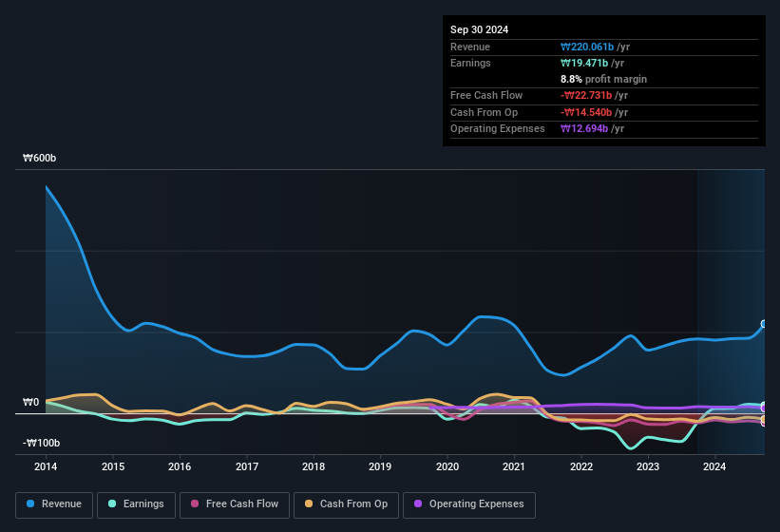Toggle Operating Expenses legend button
Viewport: 780px width, 532px height.
469,503
